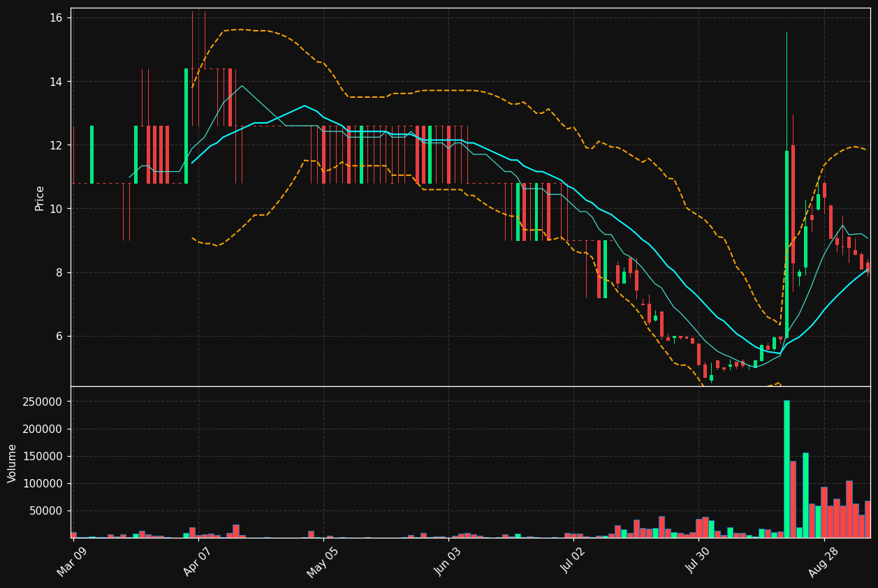This screenshot has height=588, width=878.
Task: Click the May 05 date label
Action: pos(322,561)
